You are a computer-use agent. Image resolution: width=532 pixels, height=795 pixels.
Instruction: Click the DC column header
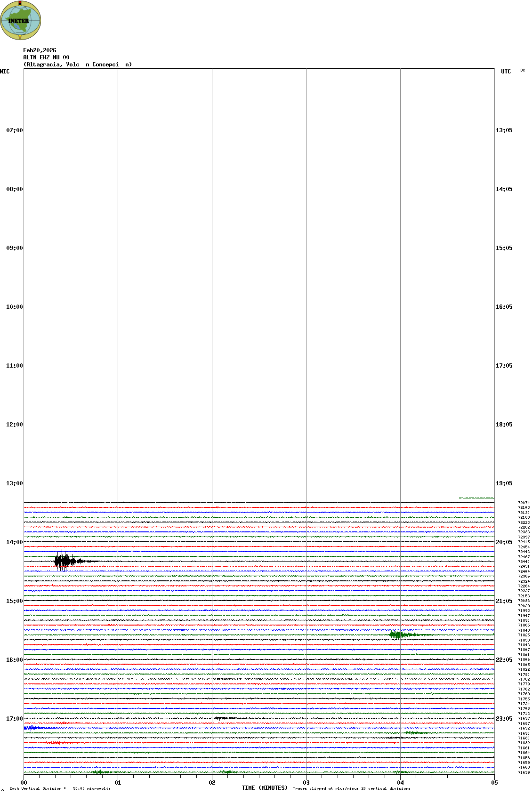point(523,70)
